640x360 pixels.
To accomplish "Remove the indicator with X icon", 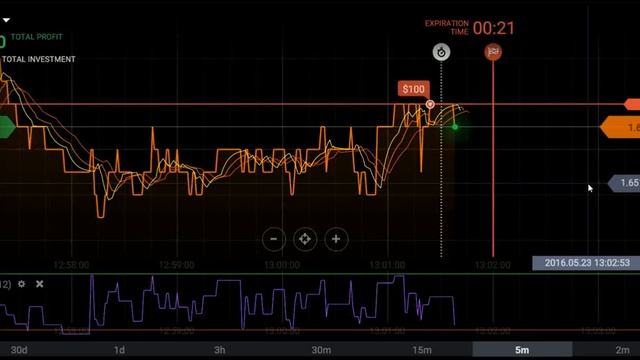I will pos(40,284).
